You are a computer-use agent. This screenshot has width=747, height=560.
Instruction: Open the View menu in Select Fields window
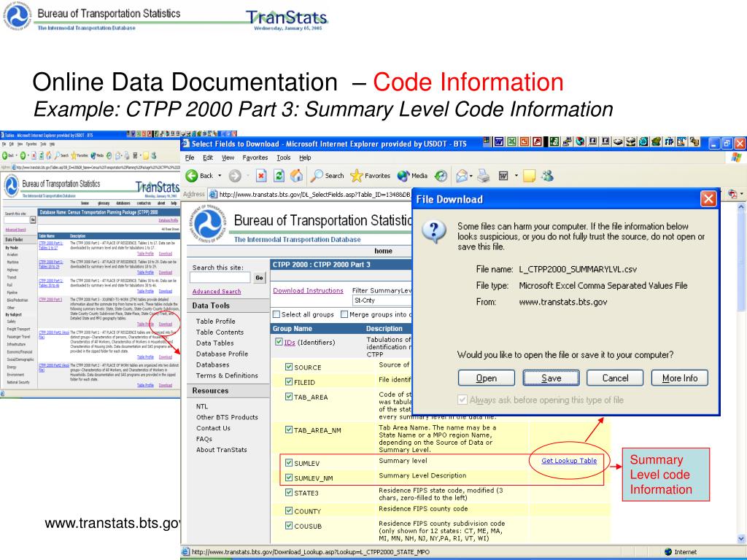tap(228, 157)
